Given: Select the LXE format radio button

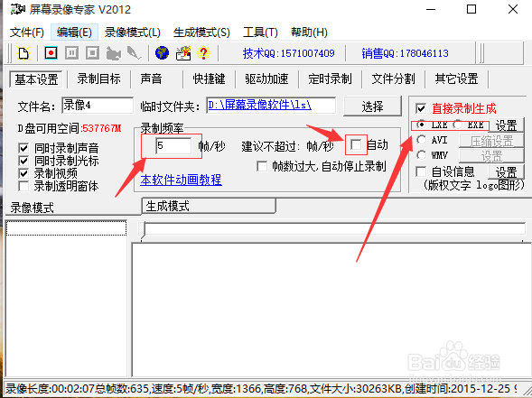Looking at the screenshot, I should pos(422,125).
